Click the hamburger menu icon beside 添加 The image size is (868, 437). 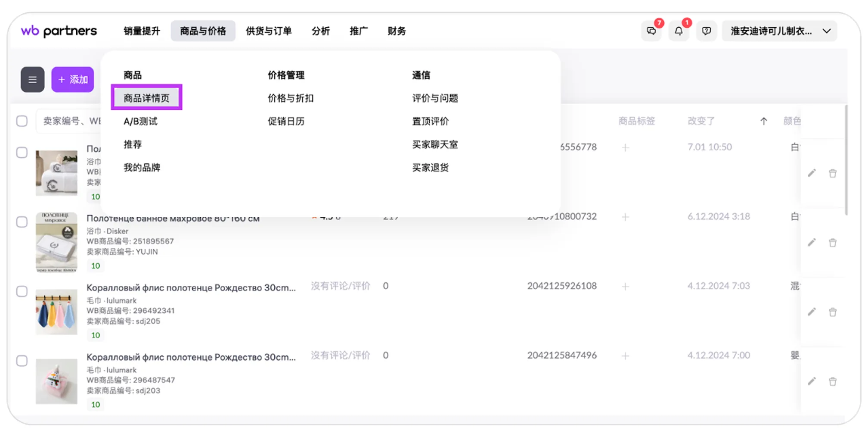(x=32, y=79)
